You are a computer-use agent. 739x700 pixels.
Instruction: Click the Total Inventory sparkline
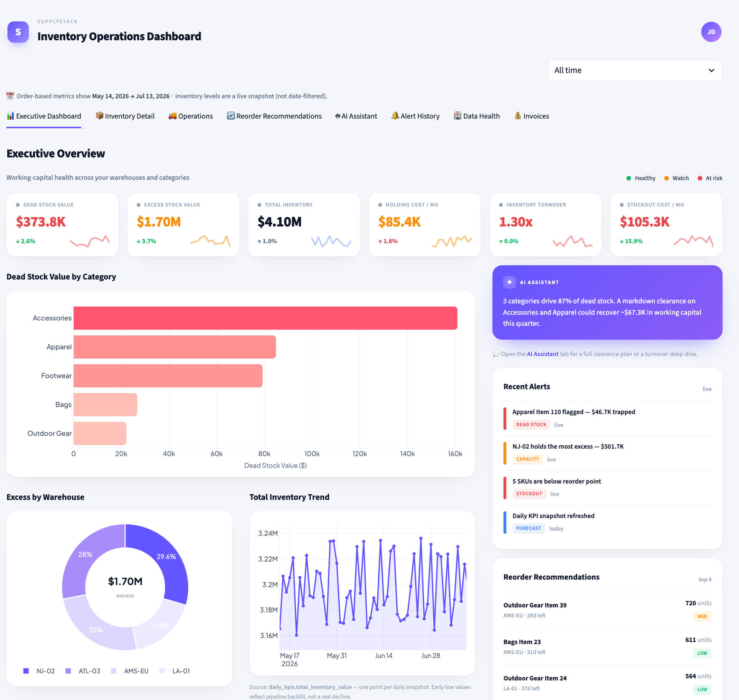click(331, 241)
